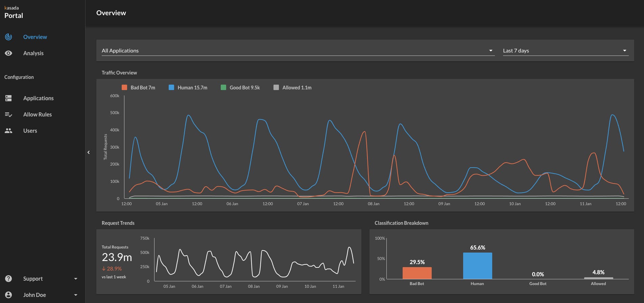This screenshot has height=303, width=644.
Task: Click the Analysis eye icon
Action: click(8, 53)
